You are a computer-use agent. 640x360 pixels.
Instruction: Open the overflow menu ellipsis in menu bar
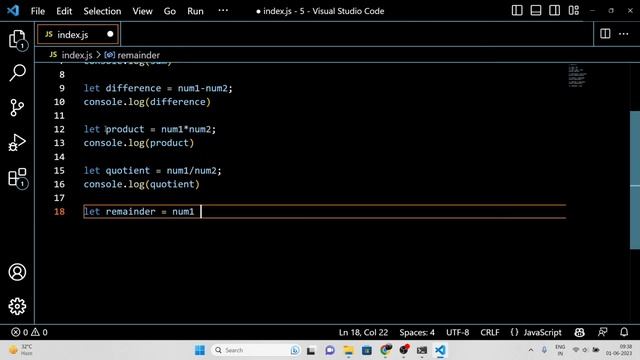tap(223, 11)
